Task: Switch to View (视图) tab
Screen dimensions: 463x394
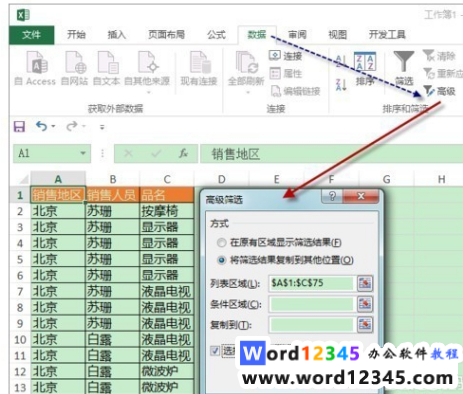Action: coord(338,35)
